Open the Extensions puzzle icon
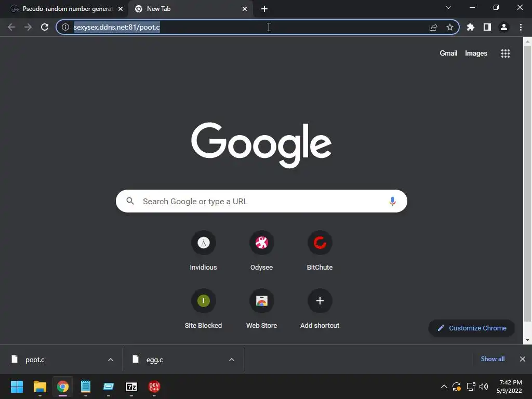 (471, 27)
